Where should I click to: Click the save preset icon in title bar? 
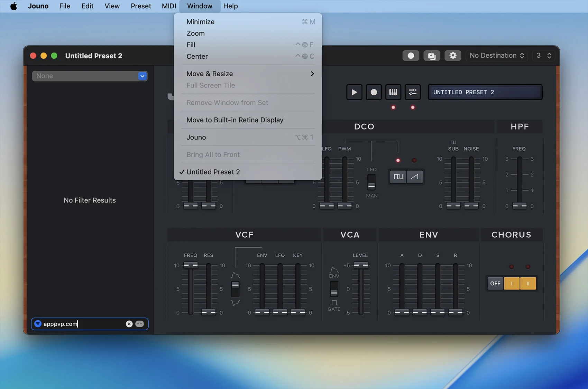(432, 56)
